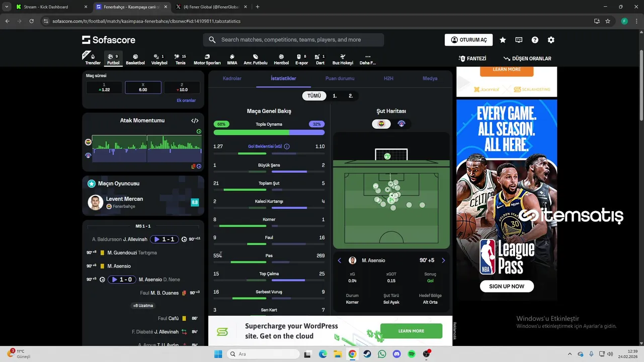
Task: Click M. Guendouzi yellow card event
Action: (x=143, y=253)
